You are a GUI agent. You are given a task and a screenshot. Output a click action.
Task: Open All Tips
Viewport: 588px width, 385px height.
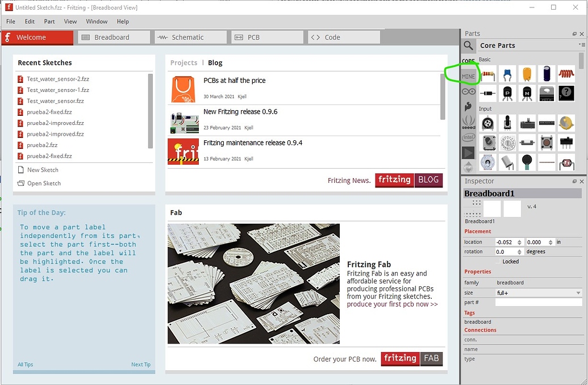point(25,365)
